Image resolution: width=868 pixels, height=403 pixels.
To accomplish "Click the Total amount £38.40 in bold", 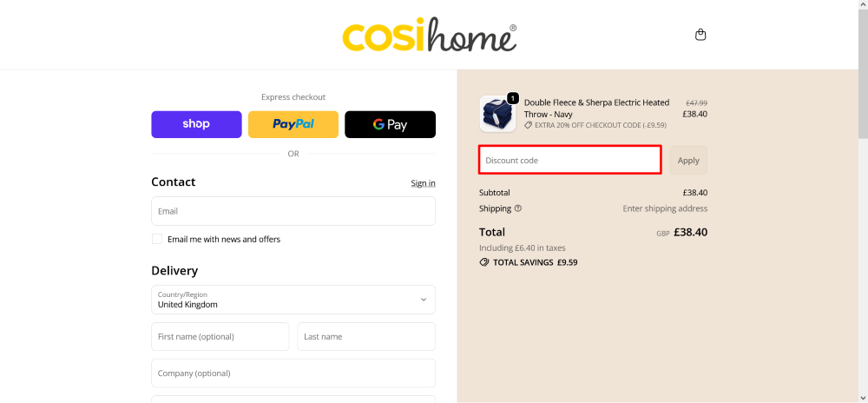I will coord(690,233).
